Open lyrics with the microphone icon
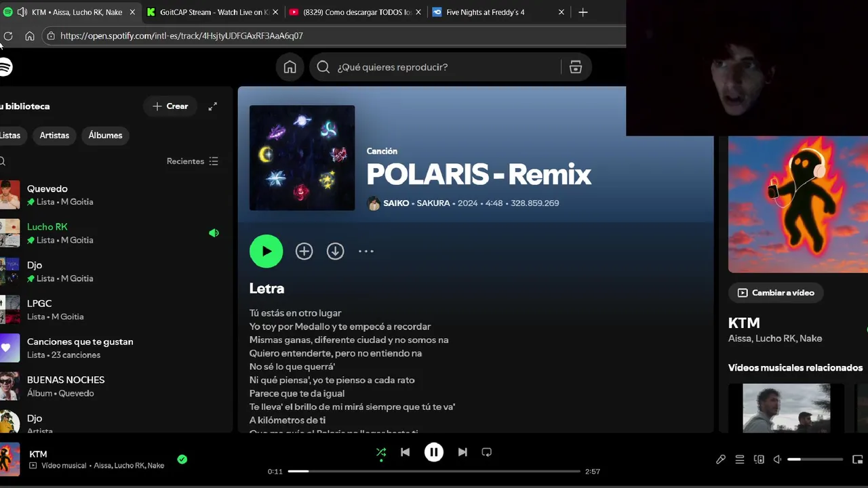This screenshot has width=868, height=488. [721, 460]
